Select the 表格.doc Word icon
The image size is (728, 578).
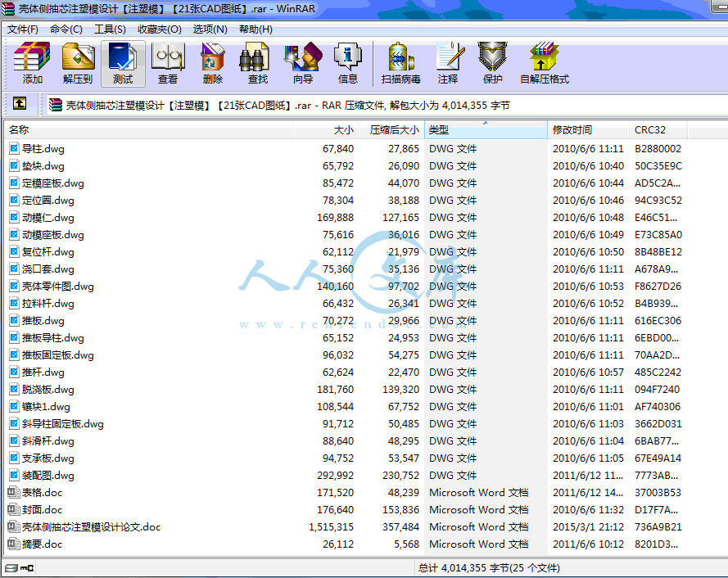coord(13,492)
